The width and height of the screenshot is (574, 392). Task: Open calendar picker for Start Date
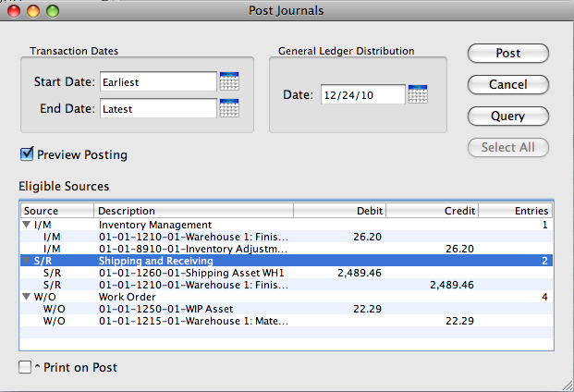point(229,81)
